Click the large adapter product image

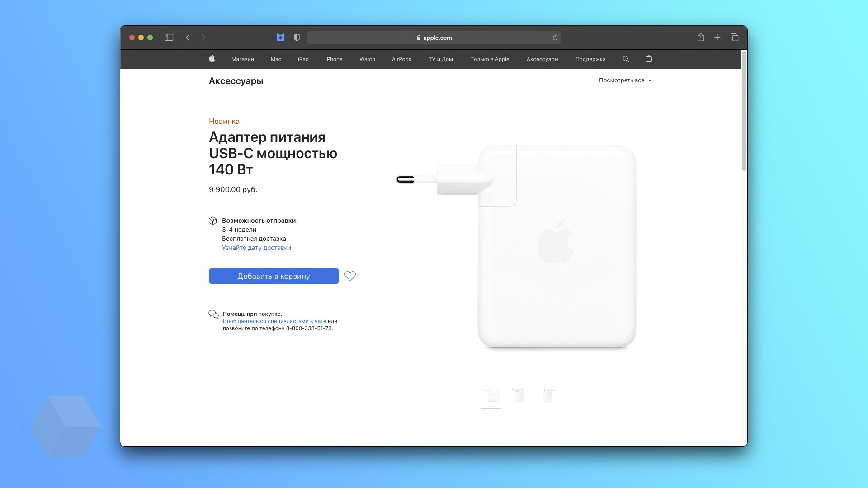[x=516, y=246]
